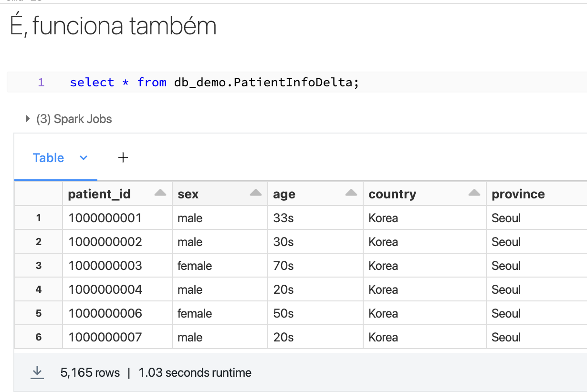Screen dimensions: 587x392
Task: Click the sex column header label
Action: click(x=188, y=195)
